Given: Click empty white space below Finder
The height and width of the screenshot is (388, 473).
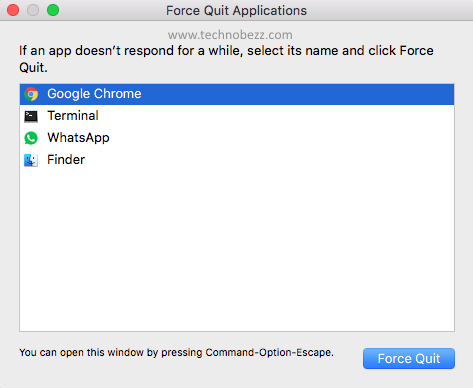Looking at the screenshot, I should click(237, 250).
